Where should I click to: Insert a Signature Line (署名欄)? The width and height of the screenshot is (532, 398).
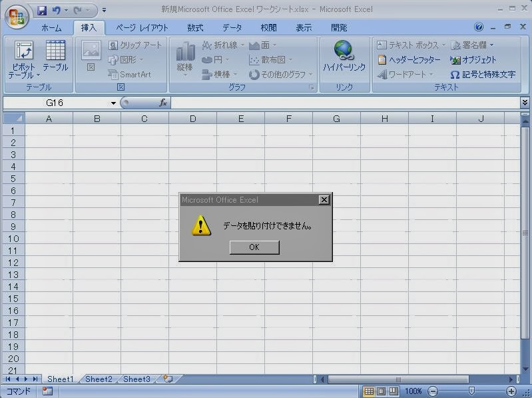472,45
